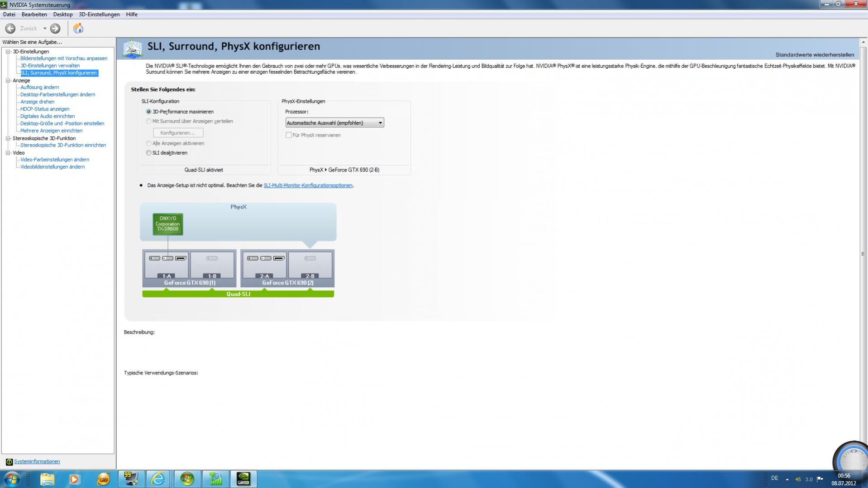Open Videobildeinstellungen ändern task
This screenshot has height=488, width=868.
pos(52,167)
